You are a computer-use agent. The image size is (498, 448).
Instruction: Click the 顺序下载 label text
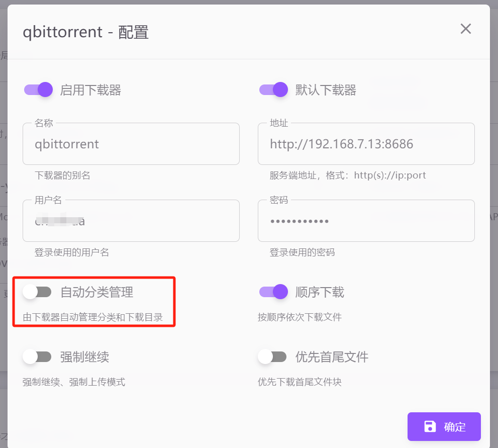pyautogui.click(x=320, y=292)
